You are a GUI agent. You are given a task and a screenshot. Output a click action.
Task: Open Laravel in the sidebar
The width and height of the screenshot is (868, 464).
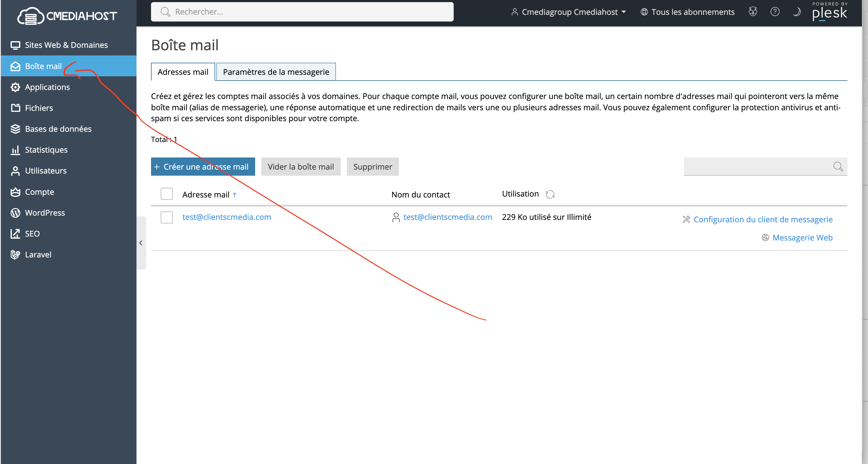(38, 255)
